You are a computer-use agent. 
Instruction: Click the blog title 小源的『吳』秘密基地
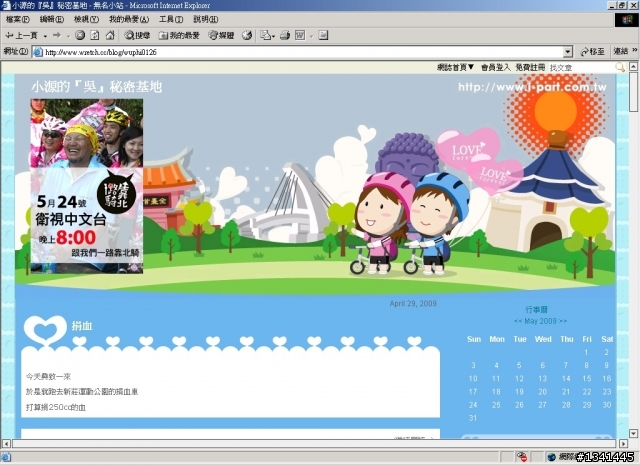tap(97, 87)
